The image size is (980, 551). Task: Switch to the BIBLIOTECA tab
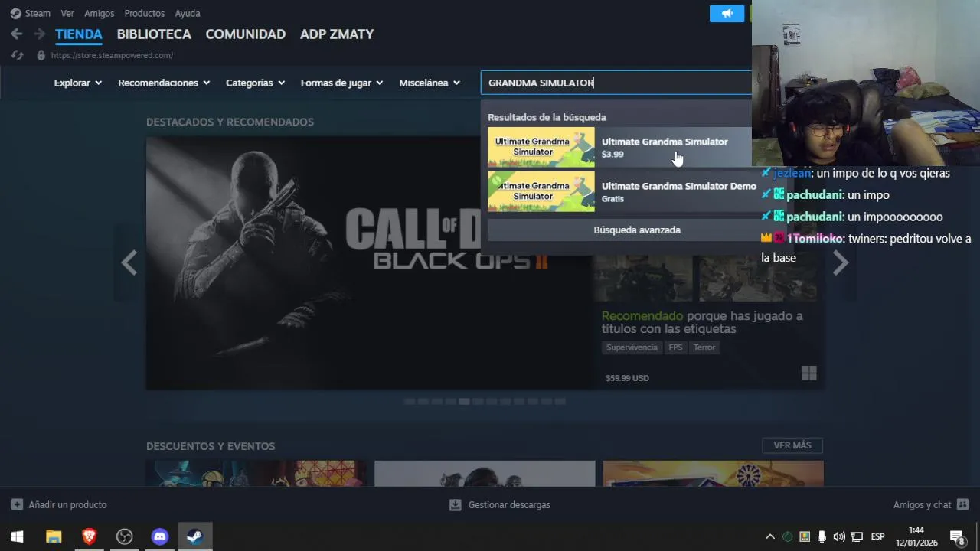pyautogui.click(x=154, y=34)
